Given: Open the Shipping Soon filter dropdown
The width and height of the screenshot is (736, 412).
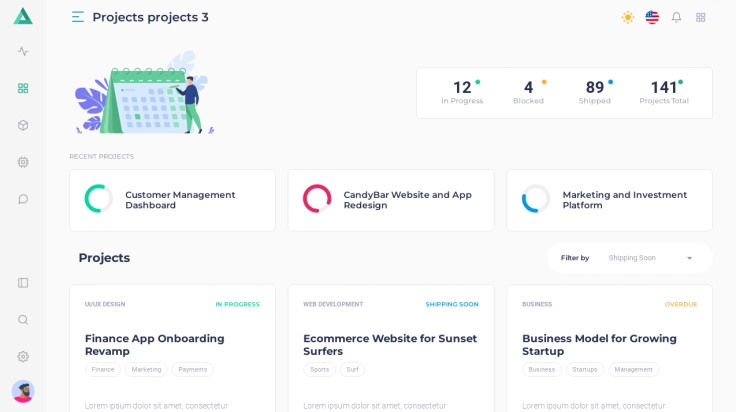Looking at the screenshot, I should click(650, 258).
